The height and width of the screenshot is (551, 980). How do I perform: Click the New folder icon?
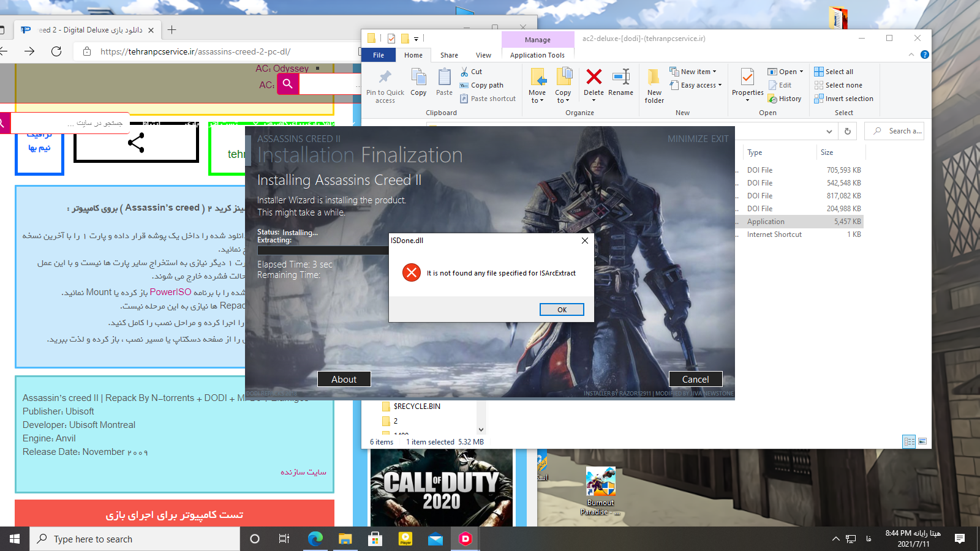click(x=654, y=77)
